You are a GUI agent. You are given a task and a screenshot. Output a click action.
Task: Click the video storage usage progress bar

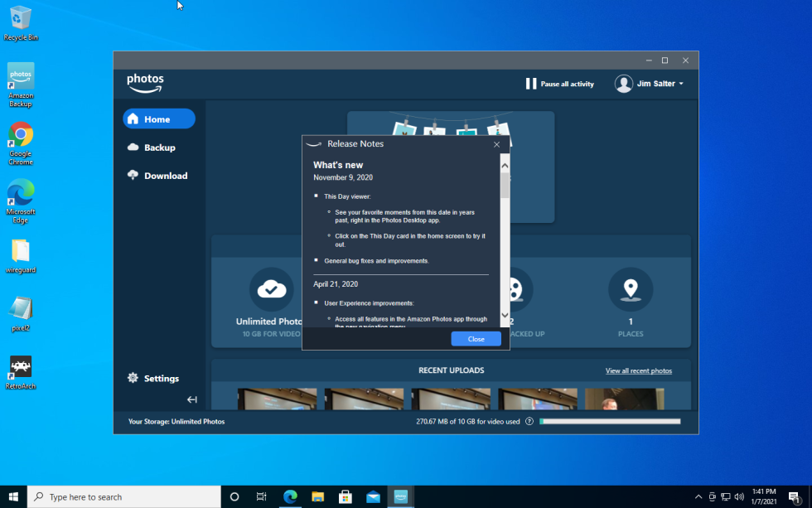click(x=610, y=422)
